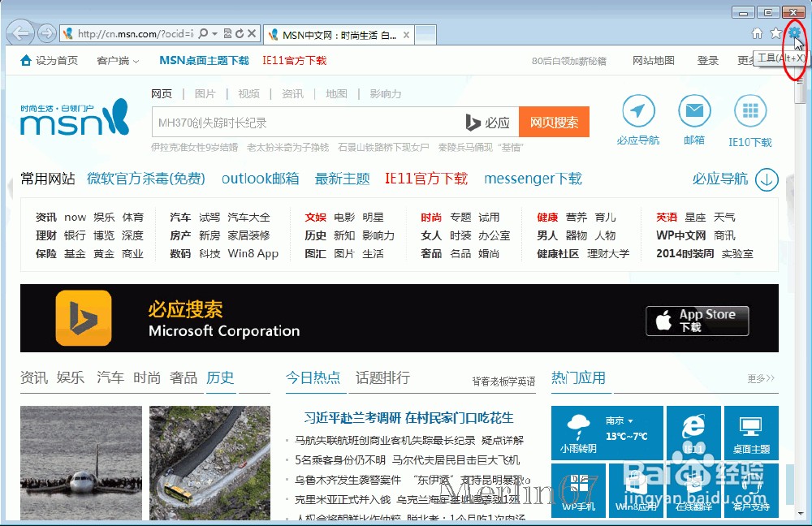Click the red 文娱 category link
The image size is (812, 526).
pos(315,217)
